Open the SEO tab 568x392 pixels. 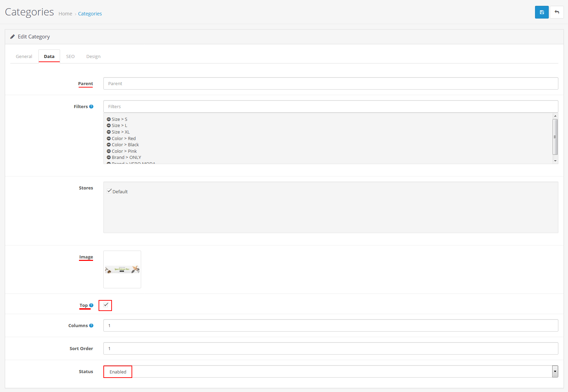pos(70,56)
